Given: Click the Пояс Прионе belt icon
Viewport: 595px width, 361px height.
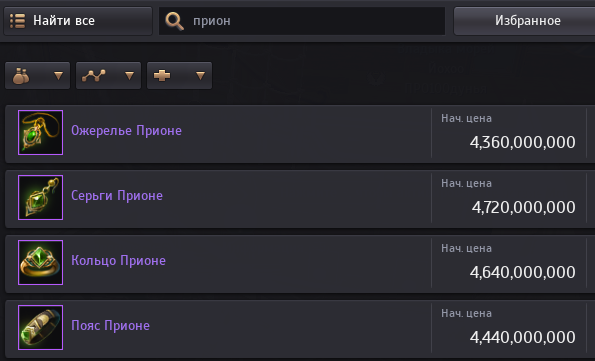Looking at the screenshot, I should pos(41,327).
